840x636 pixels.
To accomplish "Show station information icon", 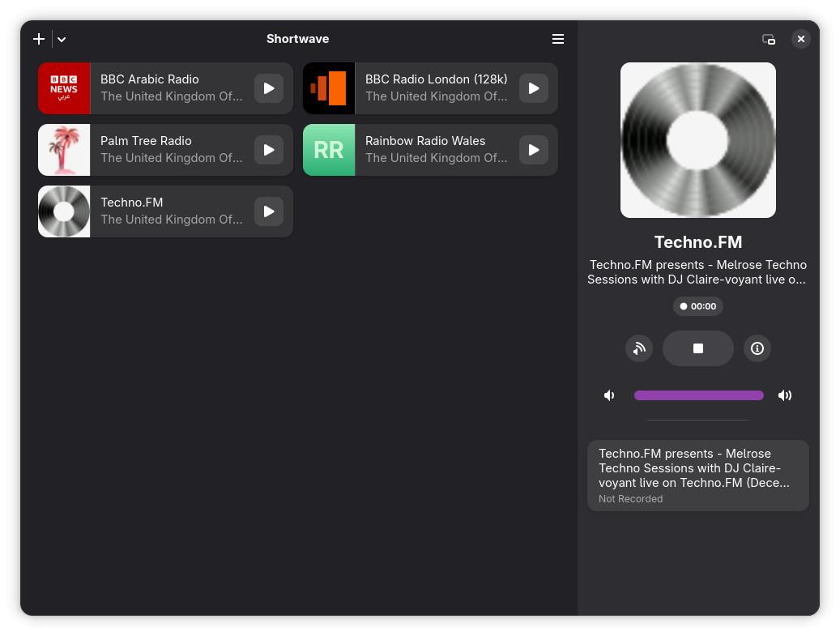I will click(757, 348).
